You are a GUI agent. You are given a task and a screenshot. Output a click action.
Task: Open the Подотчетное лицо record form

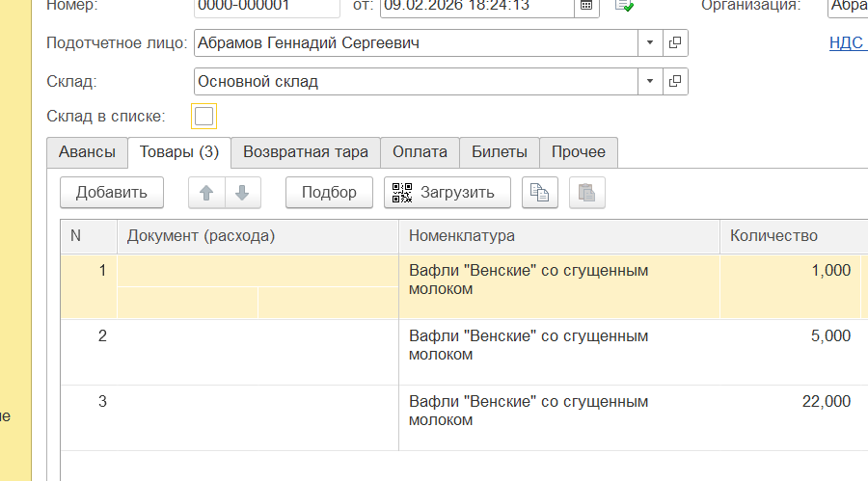(675, 43)
